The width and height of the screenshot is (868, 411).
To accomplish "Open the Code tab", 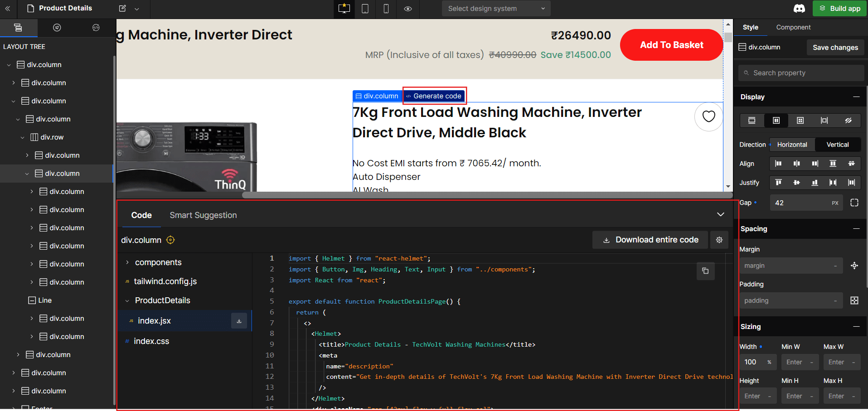I will click(141, 215).
